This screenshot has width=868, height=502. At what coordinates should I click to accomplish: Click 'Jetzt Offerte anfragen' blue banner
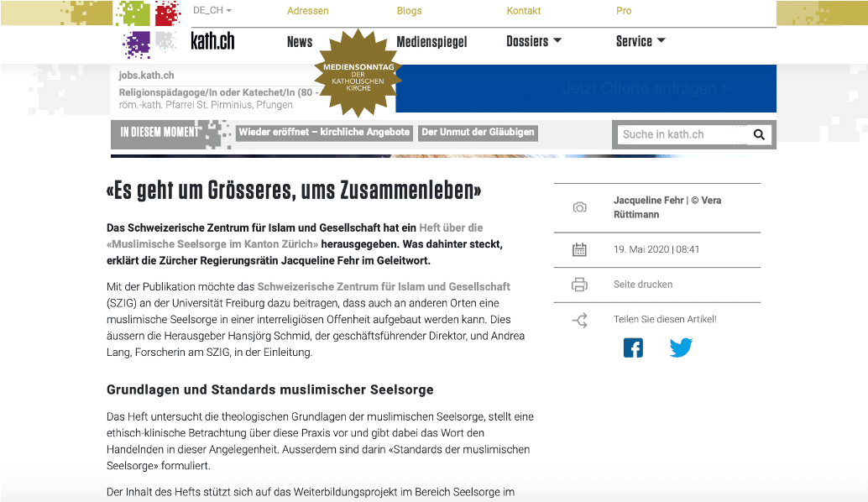tap(587, 88)
